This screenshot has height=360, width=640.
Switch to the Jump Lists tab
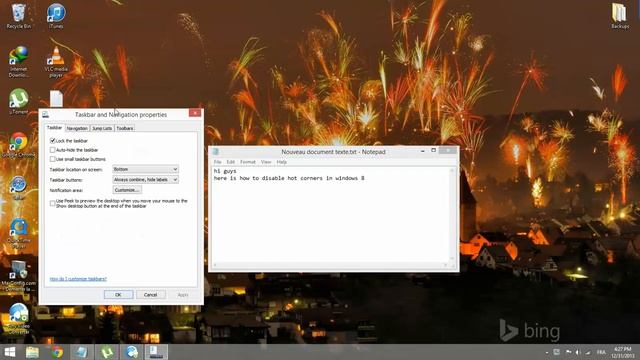tap(102, 128)
